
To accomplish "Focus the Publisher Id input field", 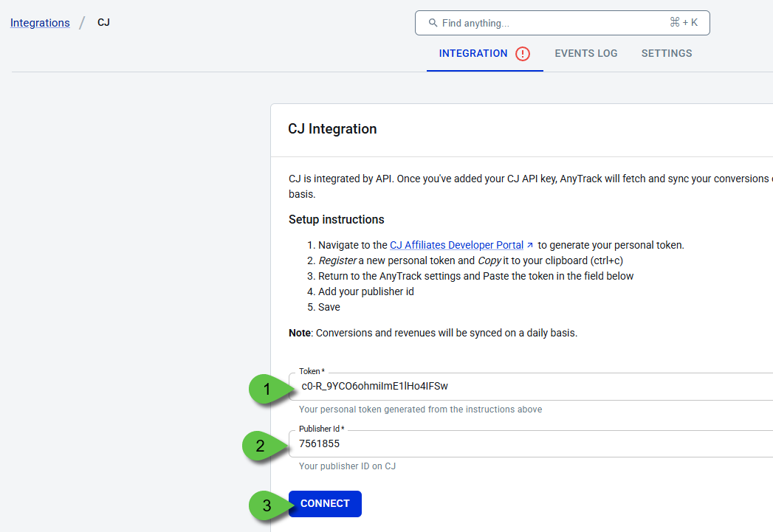I will point(530,443).
